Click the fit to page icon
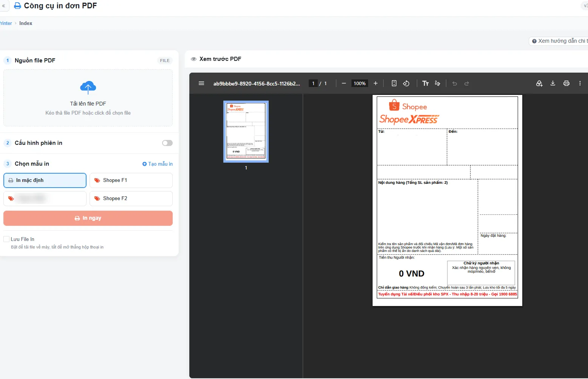 pos(394,83)
